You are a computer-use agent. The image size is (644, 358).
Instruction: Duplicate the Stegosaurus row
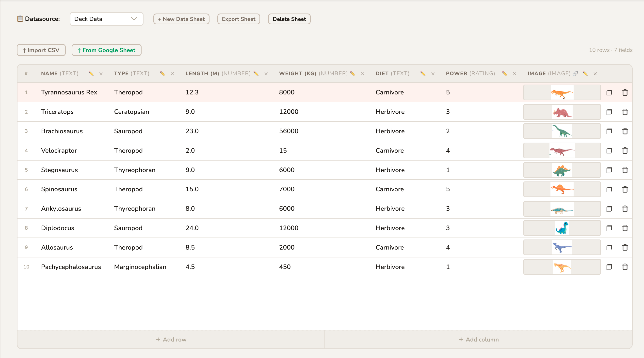609,170
